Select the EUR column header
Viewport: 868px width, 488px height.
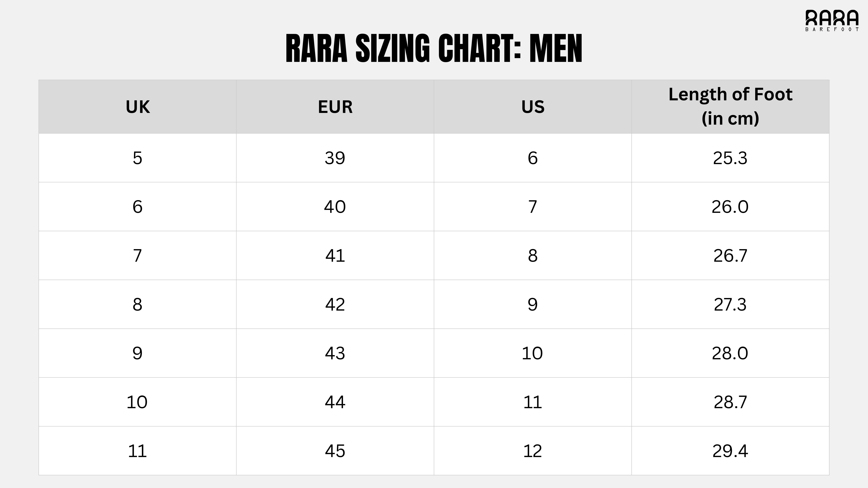pos(335,107)
